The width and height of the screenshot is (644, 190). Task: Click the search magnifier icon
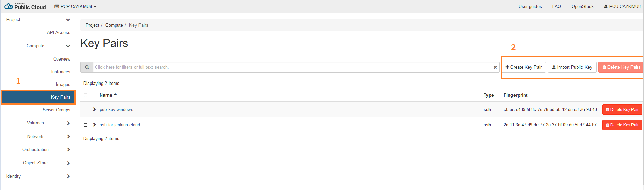pos(87,67)
